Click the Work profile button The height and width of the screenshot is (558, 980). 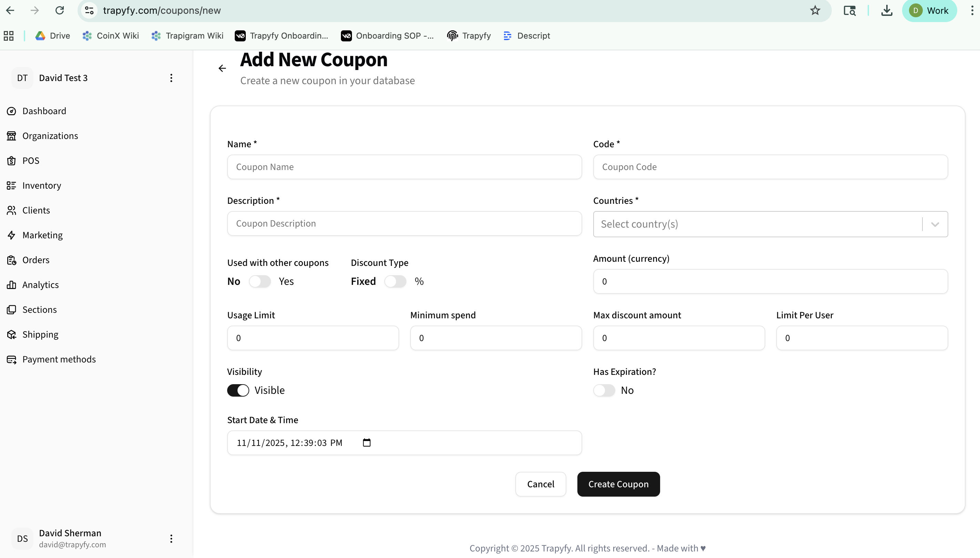(x=929, y=10)
